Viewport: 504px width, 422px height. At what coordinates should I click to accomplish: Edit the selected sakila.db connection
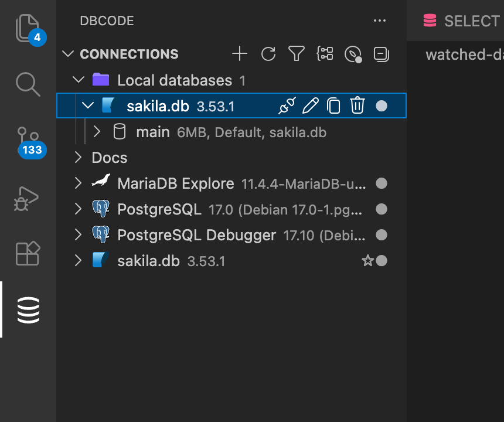pos(311,105)
